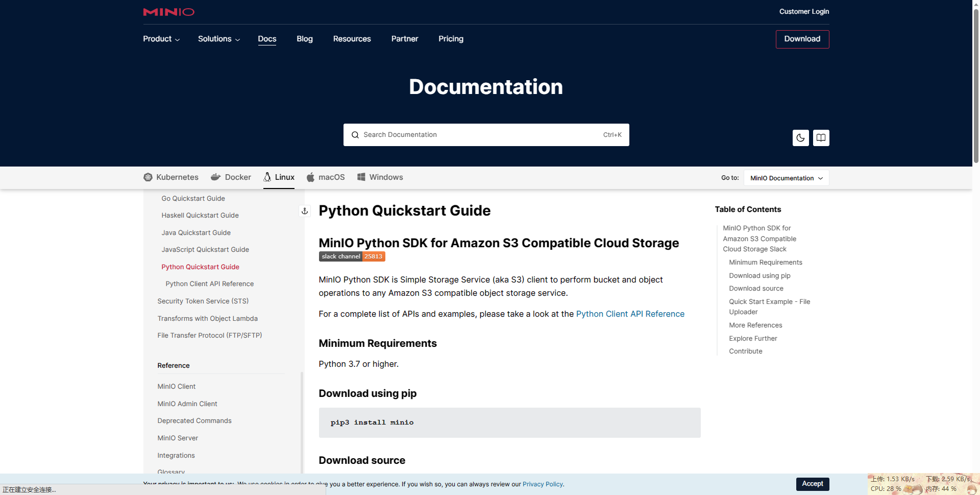
Task: Select the Linux platform tab
Action: (x=279, y=177)
